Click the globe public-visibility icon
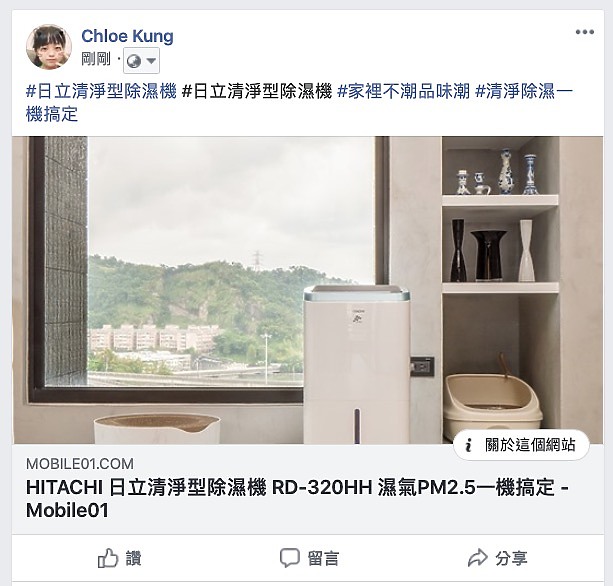Image resolution: width=613 pixels, height=586 pixels. tap(134, 61)
